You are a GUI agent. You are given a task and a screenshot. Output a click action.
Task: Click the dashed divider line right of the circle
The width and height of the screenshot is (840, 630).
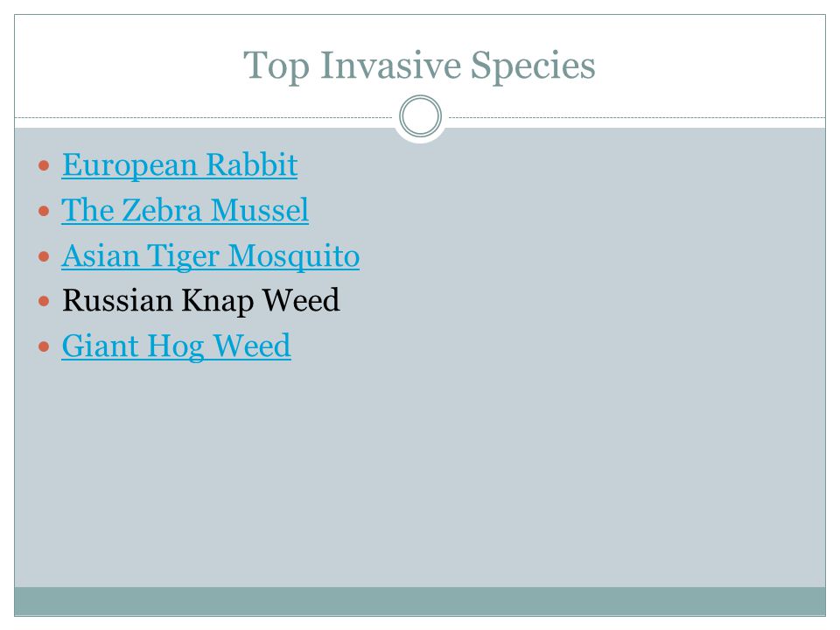pos(637,117)
